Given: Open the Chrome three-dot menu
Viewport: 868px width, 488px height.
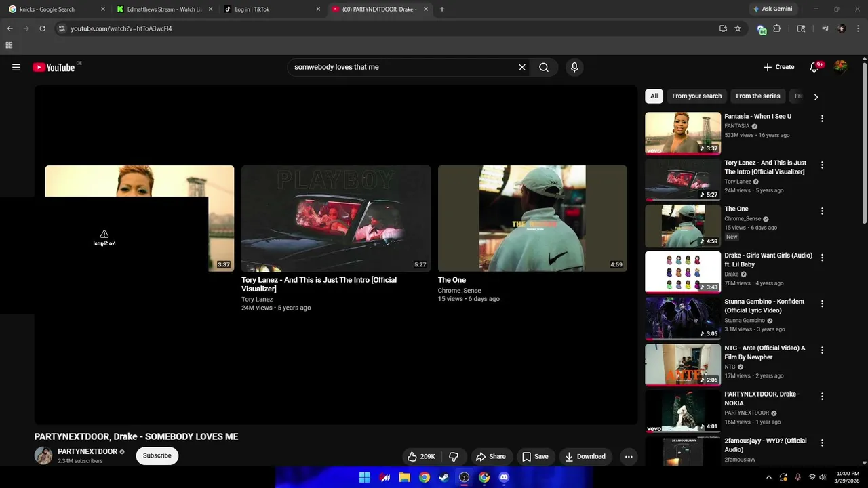Looking at the screenshot, I should click(x=857, y=28).
